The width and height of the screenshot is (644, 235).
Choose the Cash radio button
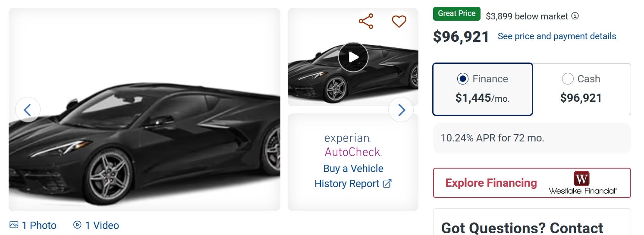(568, 79)
